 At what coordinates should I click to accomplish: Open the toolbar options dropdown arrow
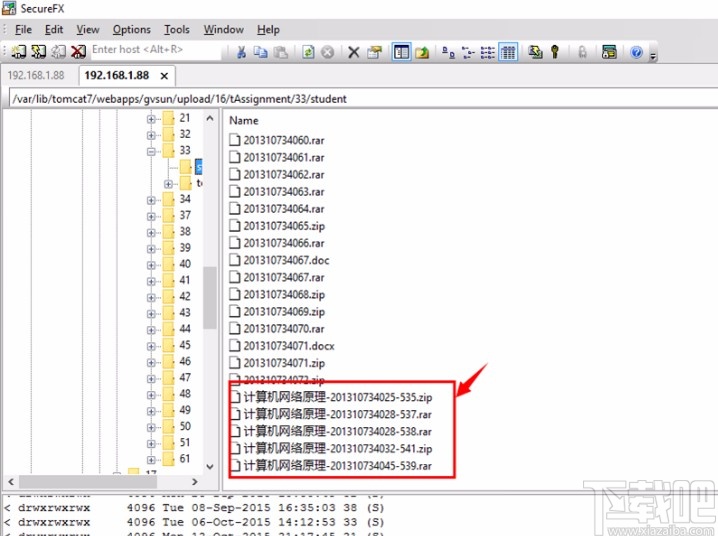point(653,55)
